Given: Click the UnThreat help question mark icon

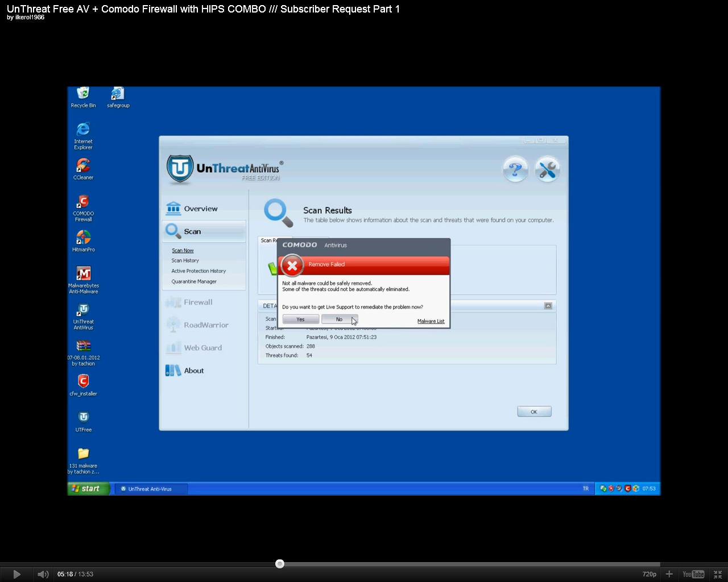Looking at the screenshot, I should 515,169.
